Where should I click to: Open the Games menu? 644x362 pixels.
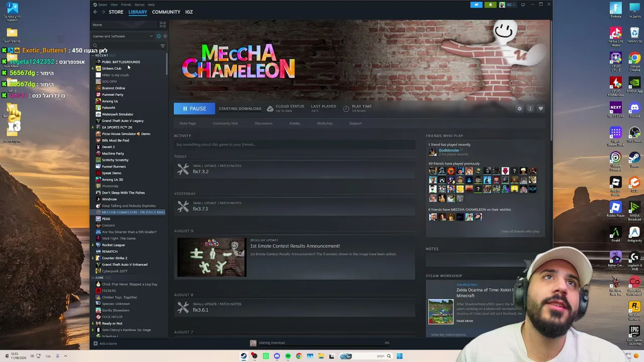point(139,5)
